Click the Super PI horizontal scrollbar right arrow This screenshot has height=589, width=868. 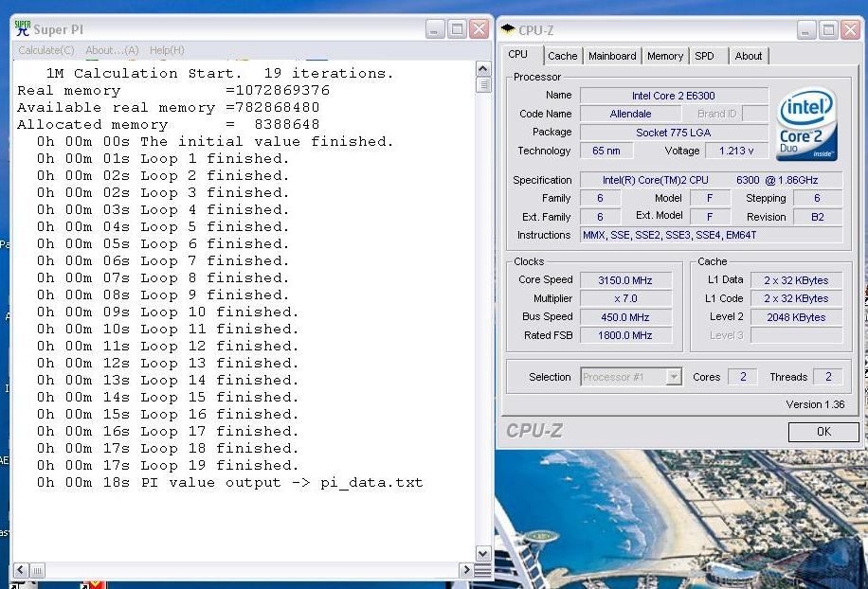tap(466, 570)
